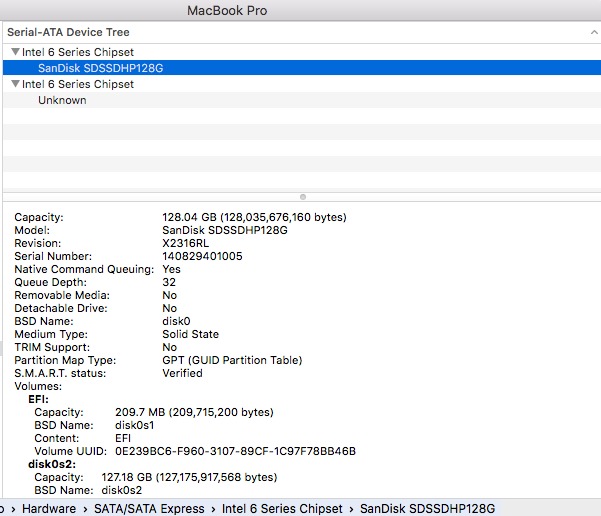Click the BSD Name value disk0
The height and width of the screenshot is (516, 601).
point(176,321)
